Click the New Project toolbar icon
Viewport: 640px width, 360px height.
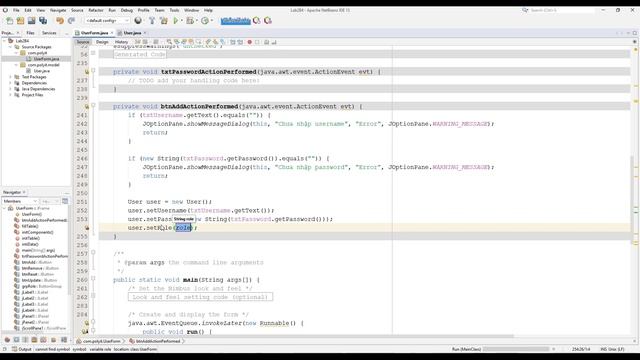pyautogui.click(x=20, y=20)
